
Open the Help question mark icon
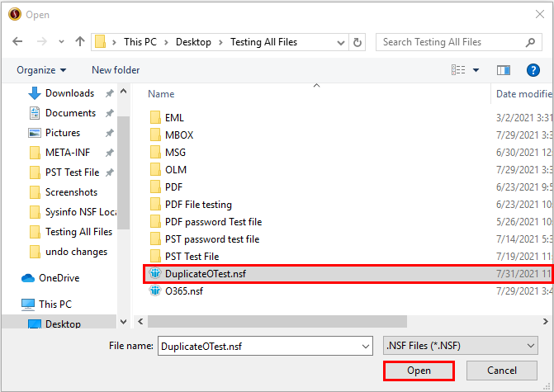533,70
